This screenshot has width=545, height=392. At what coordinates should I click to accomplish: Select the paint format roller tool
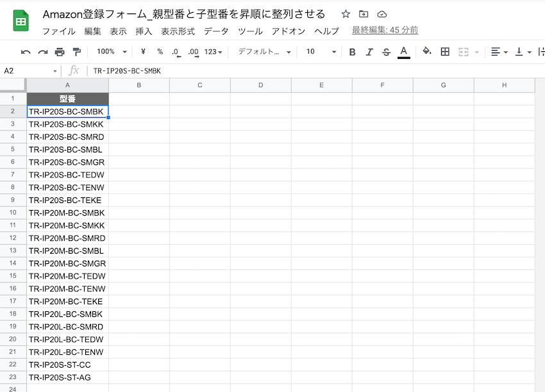pyautogui.click(x=77, y=52)
